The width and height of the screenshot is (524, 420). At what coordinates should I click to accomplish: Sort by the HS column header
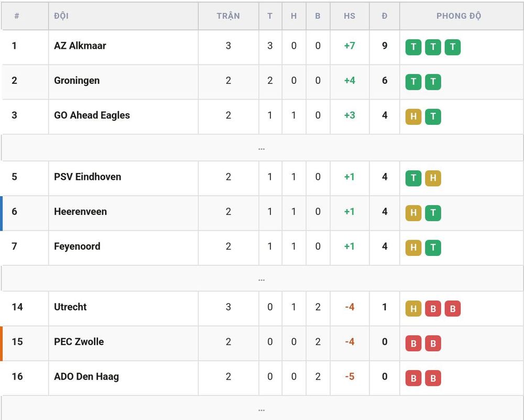tap(350, 16)
